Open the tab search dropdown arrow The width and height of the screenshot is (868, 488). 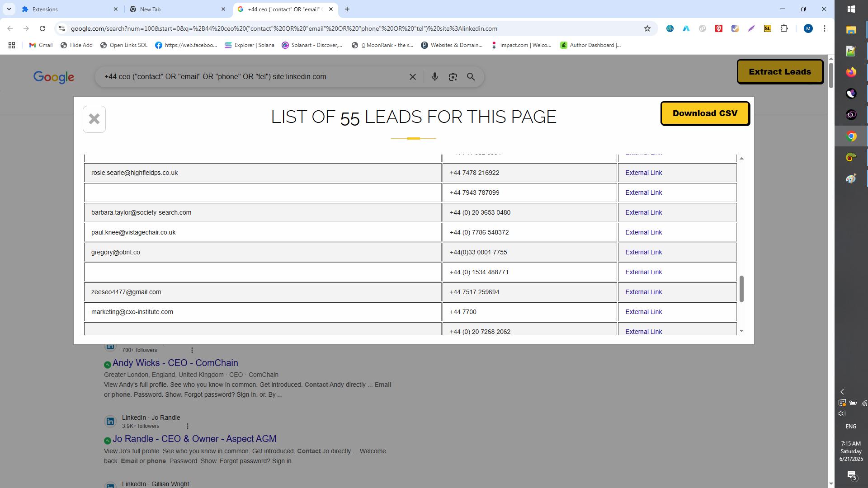(9, 9)
